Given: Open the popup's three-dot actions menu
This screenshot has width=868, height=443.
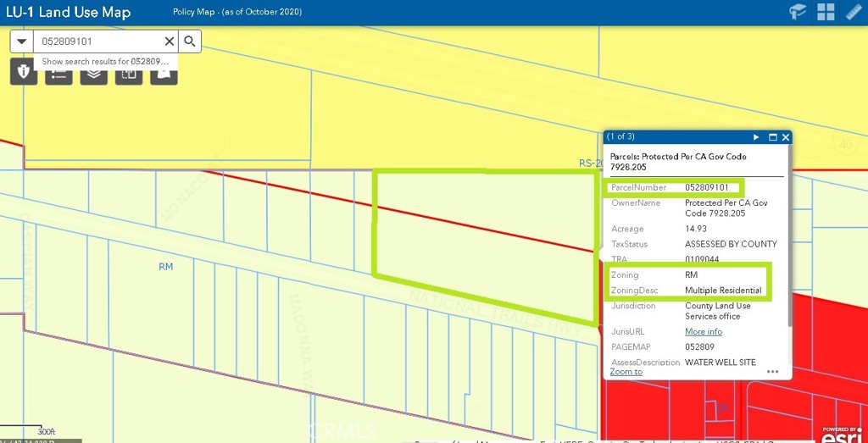Looking at the screenshot, I should click(772, 372).
